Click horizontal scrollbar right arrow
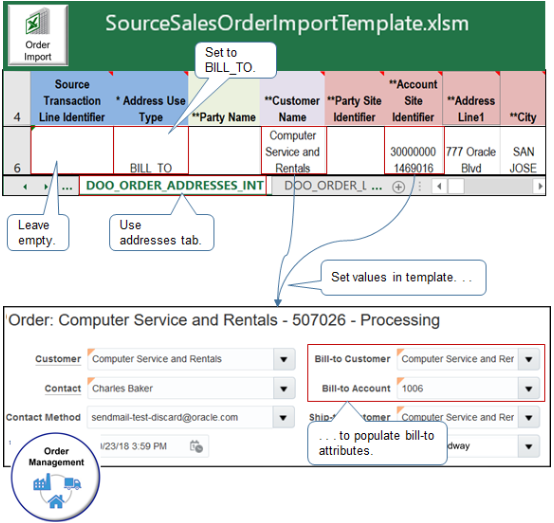The height and width of the screenshot is (523, 554). (540, 186)
